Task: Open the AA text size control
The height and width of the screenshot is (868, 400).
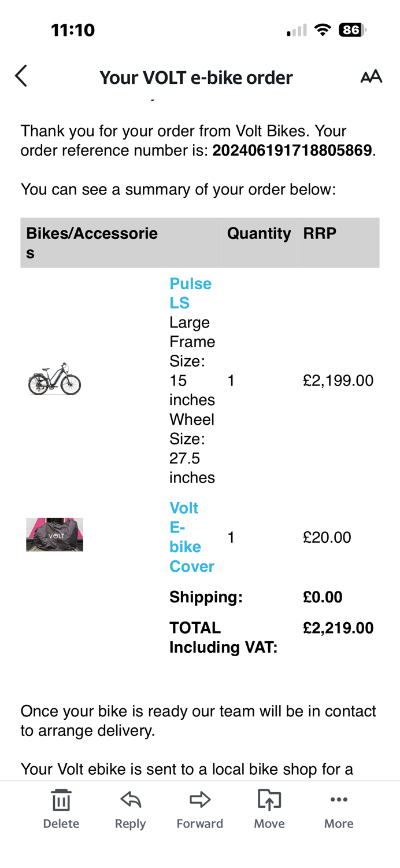Action: tap(371, 76)
